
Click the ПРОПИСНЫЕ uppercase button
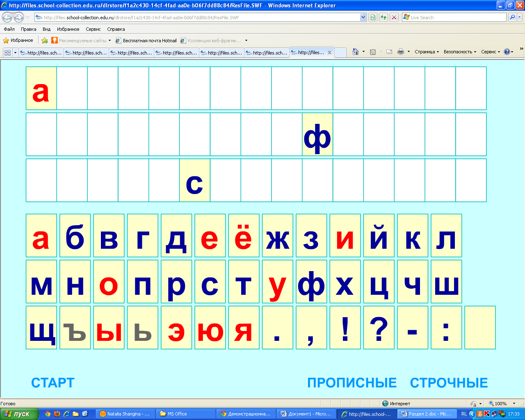tap(352, 383)
